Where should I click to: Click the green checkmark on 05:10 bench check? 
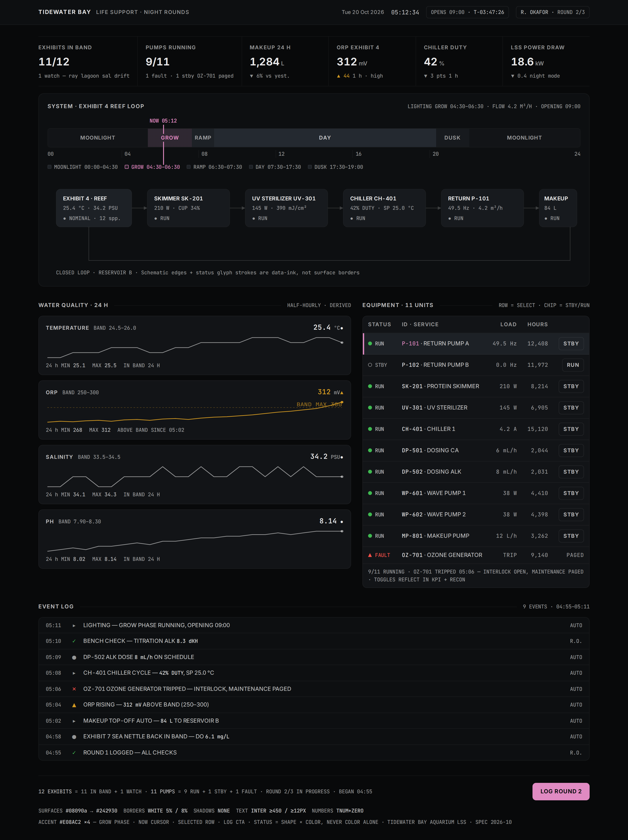[74, 641]
